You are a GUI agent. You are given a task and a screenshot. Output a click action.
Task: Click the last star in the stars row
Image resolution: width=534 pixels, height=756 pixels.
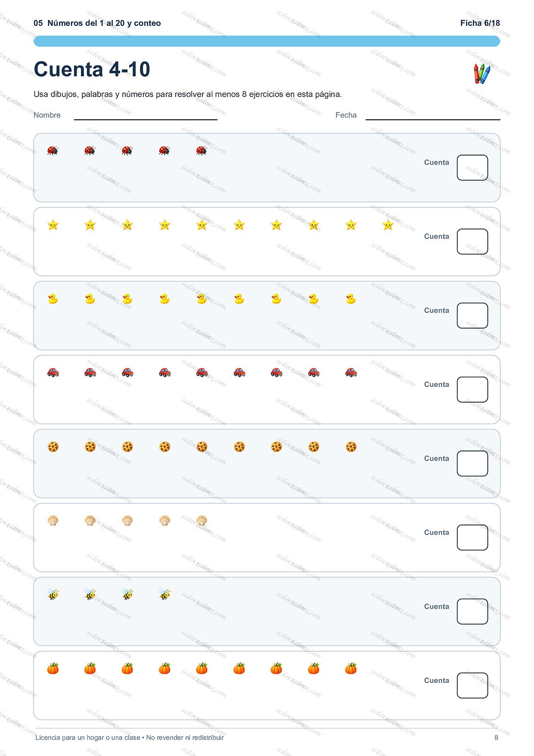pos(388,225)
